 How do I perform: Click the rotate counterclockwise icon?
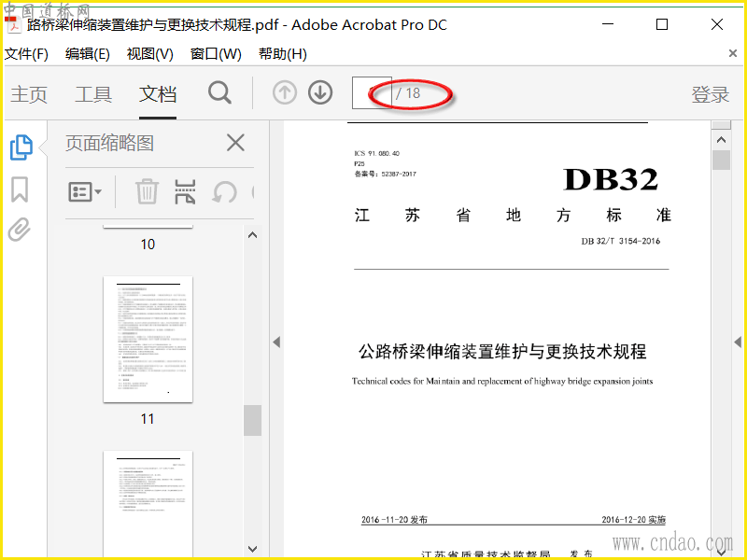coord(224,192)
